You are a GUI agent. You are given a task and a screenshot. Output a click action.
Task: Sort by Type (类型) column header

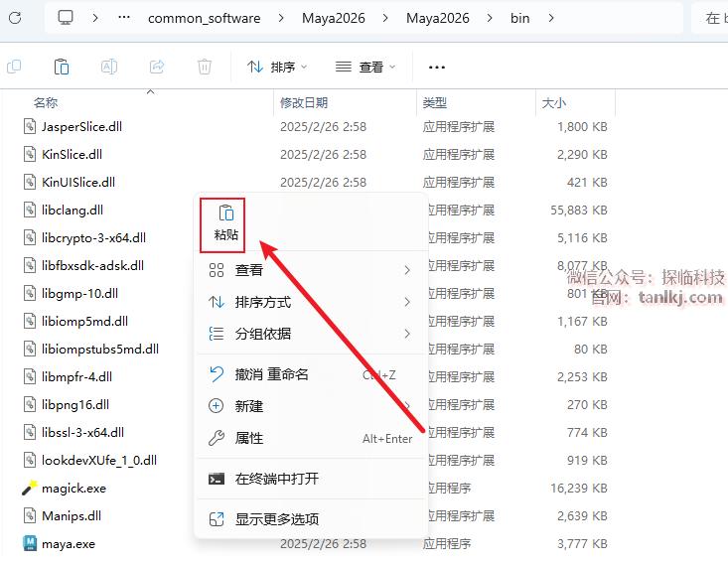coord(435,102)
